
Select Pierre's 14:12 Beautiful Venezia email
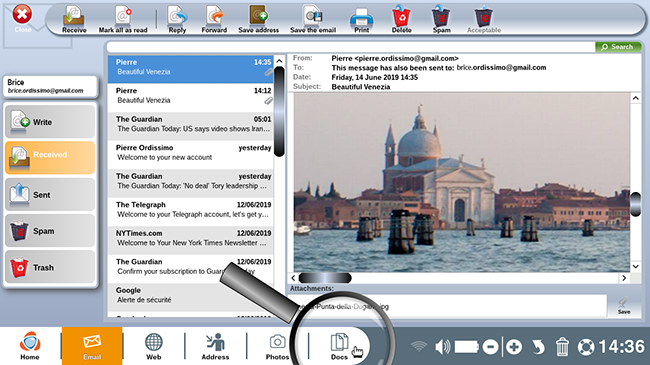pos(191,97)
